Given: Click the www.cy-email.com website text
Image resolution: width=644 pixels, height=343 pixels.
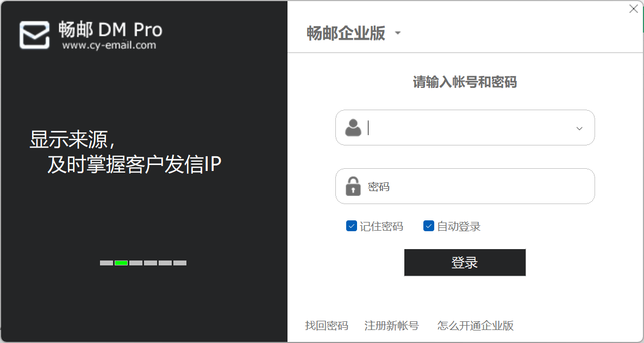Looking at the screenshot, I should [109, 45].
